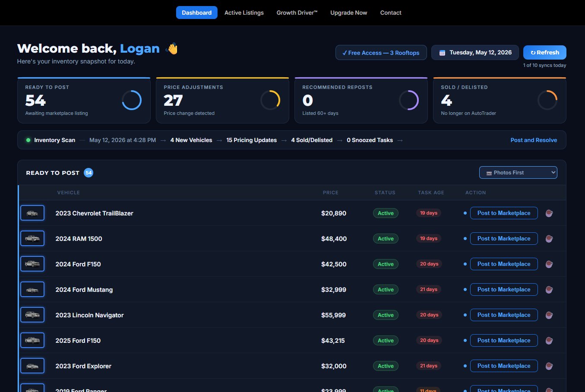The image size is (585, 392).
Task: Click 4 New Vehicles in the scan bar
Action: point(191,140)
